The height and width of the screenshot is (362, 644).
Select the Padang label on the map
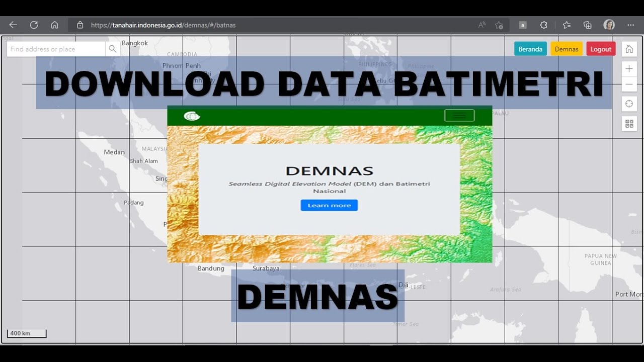click(134, 203)
